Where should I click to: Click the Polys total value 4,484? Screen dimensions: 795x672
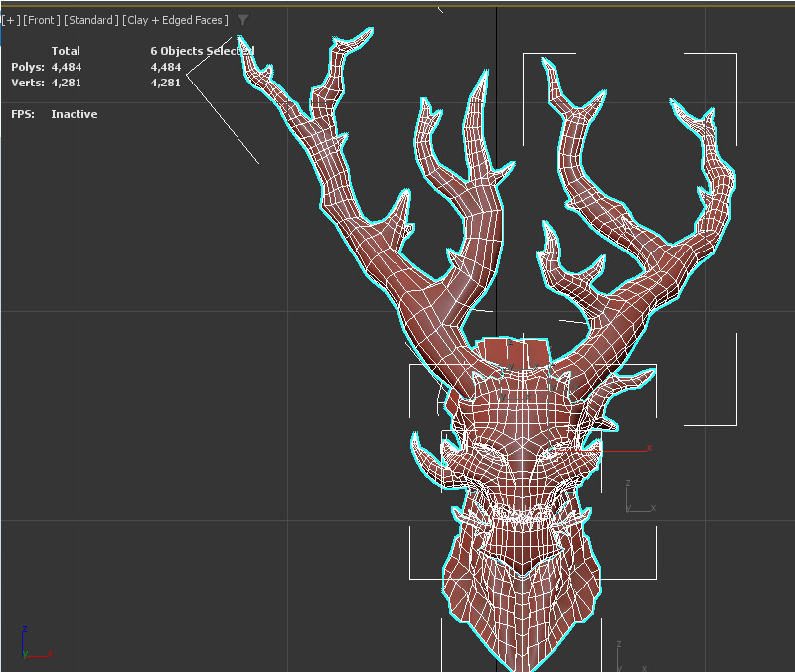[67, 67]
